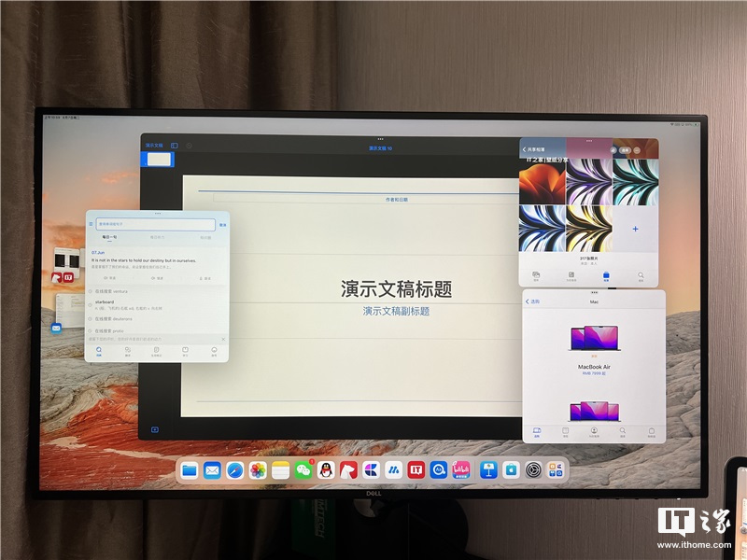Open the third notebook tab in dictionary bottom bar
Screen dimensions: 747x560
[x=156, y=352]
